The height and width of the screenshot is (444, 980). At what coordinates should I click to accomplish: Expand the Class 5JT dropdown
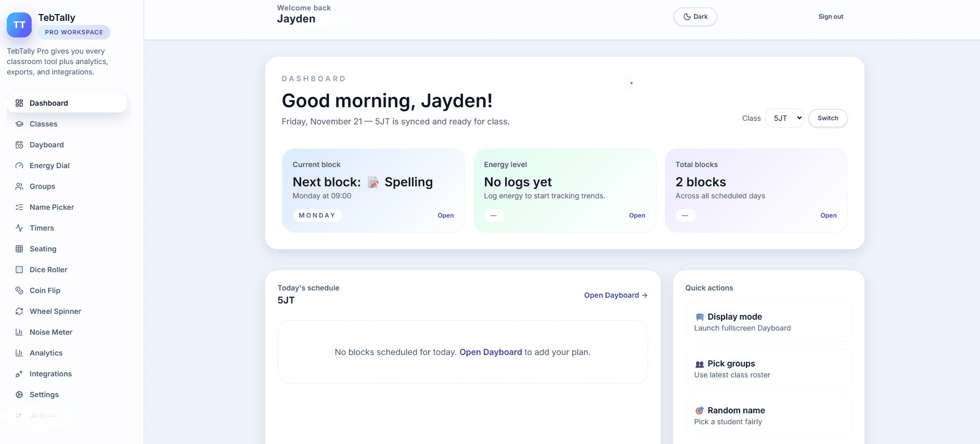click(784, 118)
